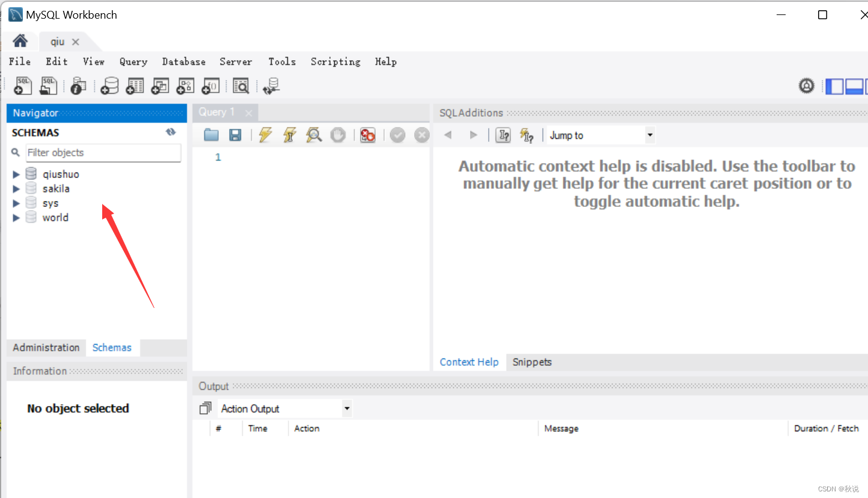This screenshot has height=498, width=868.
Task: Save the query script to file
Action: [235, 135]
